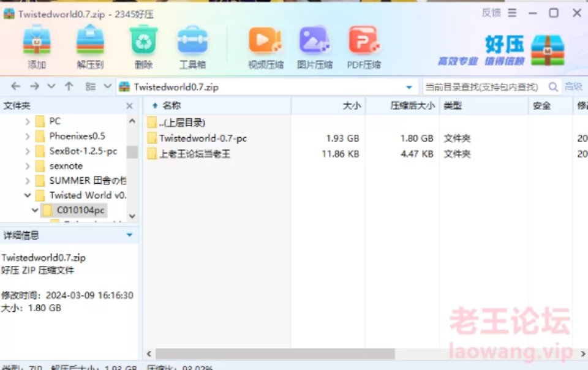Open the hamburger main menu
Viewport: 588px width, 370px height.
513,13
